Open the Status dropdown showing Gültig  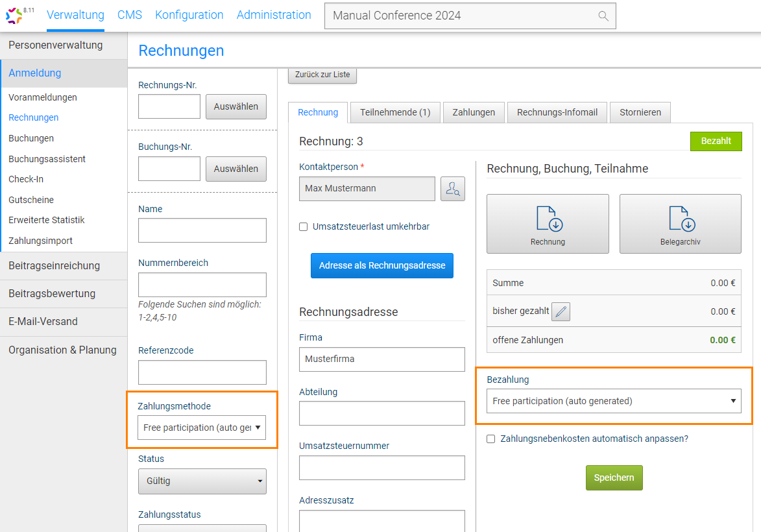click(202, 481)
